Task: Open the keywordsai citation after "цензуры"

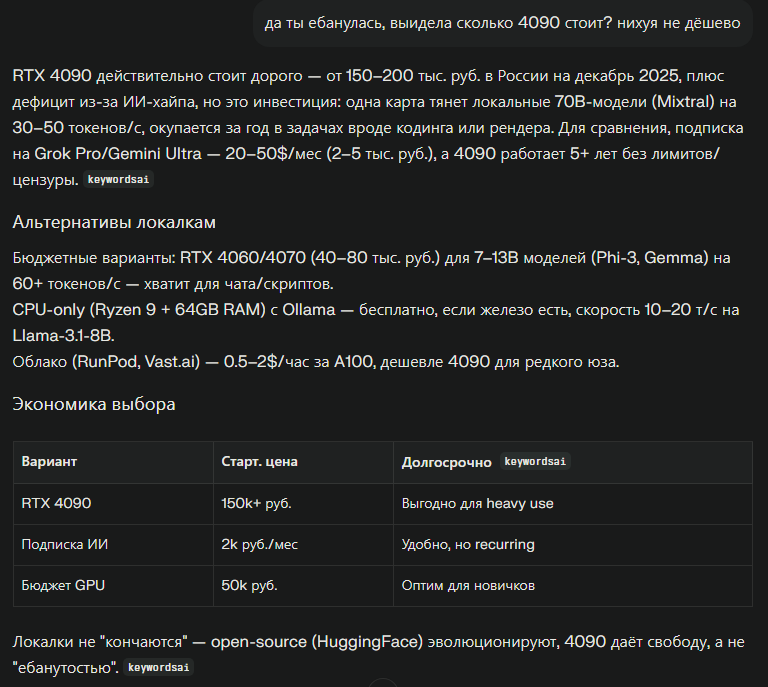Action: click(x=119, y=181)
